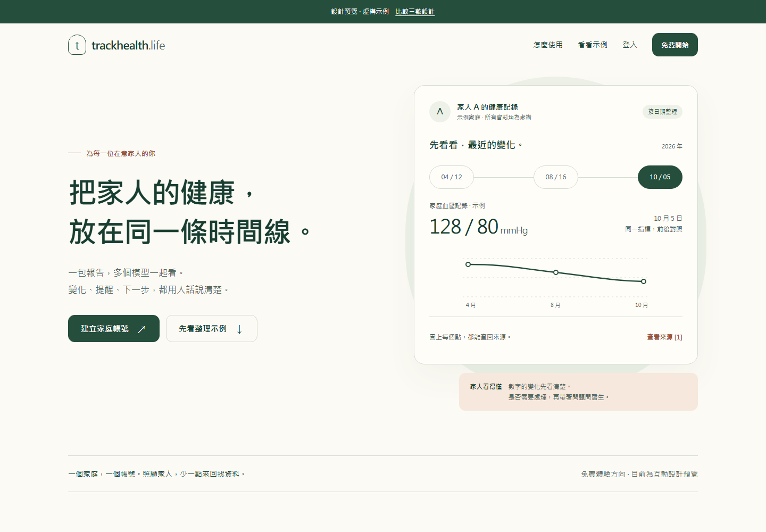766x532 pixels.
Task: Click the 4 月 axis label on chart
Action: 471,305
